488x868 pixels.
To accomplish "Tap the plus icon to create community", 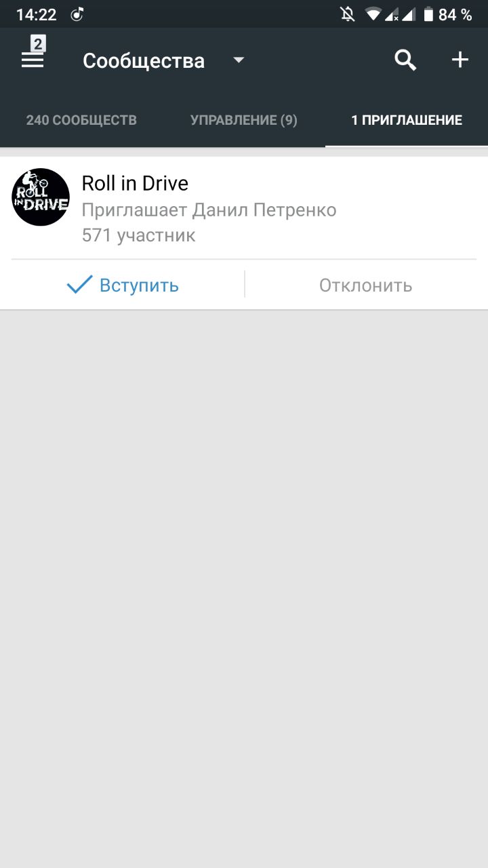I will pos(460,60).
